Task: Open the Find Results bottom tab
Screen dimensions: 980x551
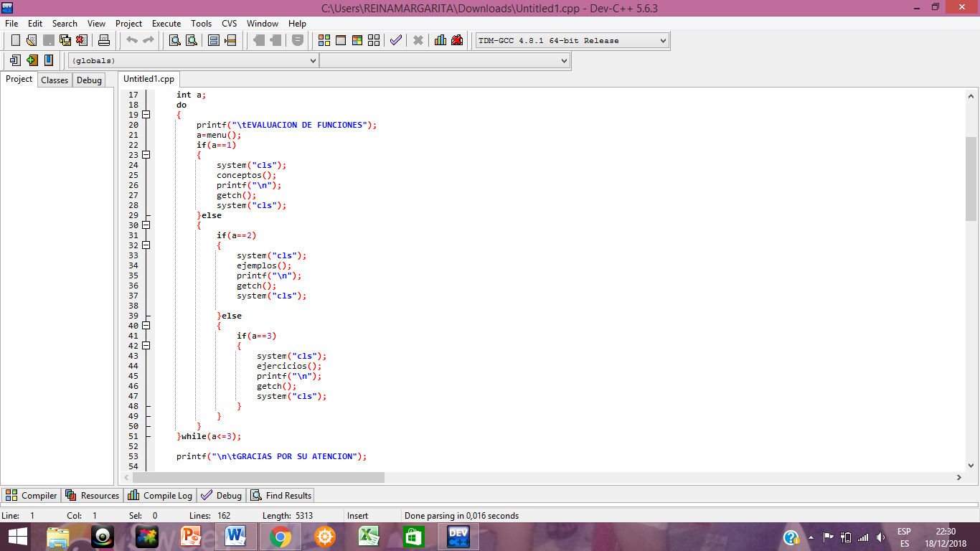Action: 281,495
